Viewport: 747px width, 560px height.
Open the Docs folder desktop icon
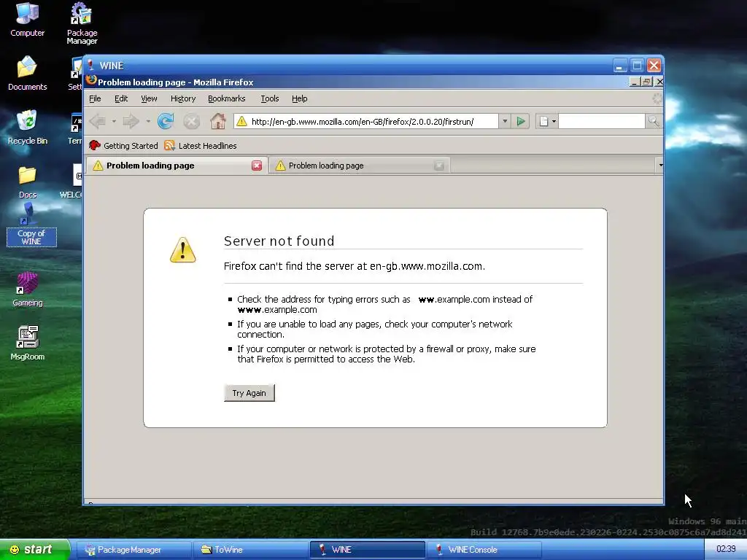pyautogui.click(x=27, y=182)
